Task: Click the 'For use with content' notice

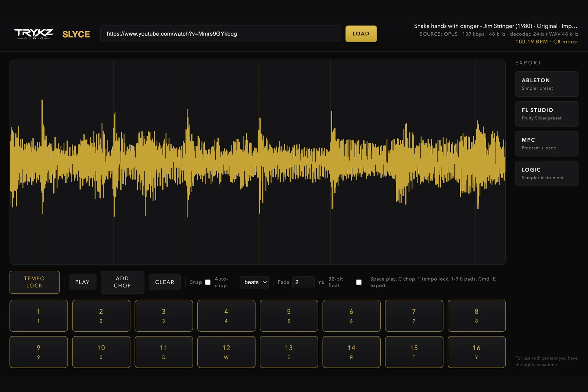Action: [x=546, y=362]
